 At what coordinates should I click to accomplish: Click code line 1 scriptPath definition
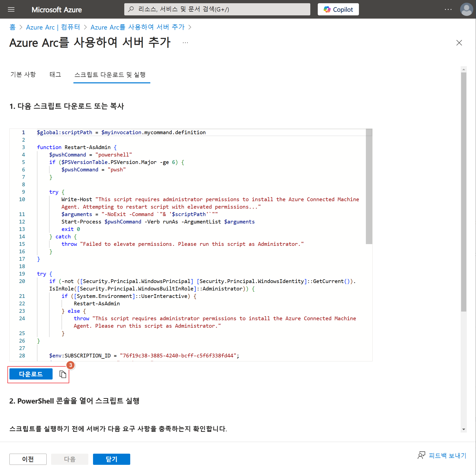point(121,132)
